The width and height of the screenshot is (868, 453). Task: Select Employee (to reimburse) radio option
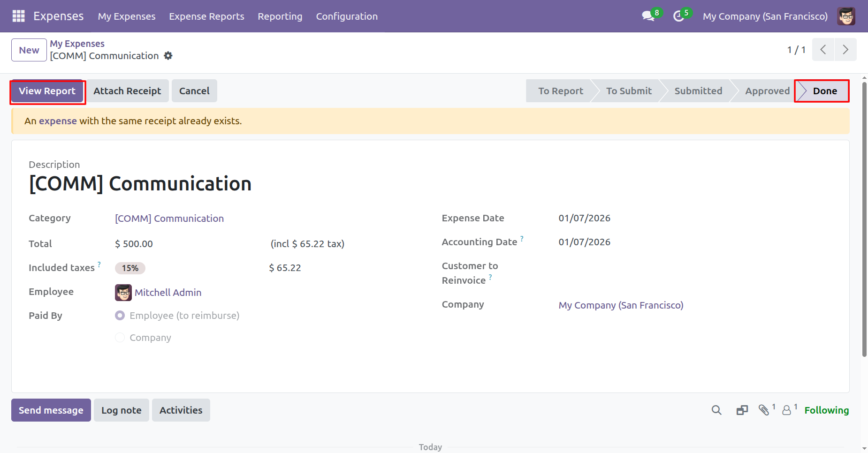click(x=120, y=316)
